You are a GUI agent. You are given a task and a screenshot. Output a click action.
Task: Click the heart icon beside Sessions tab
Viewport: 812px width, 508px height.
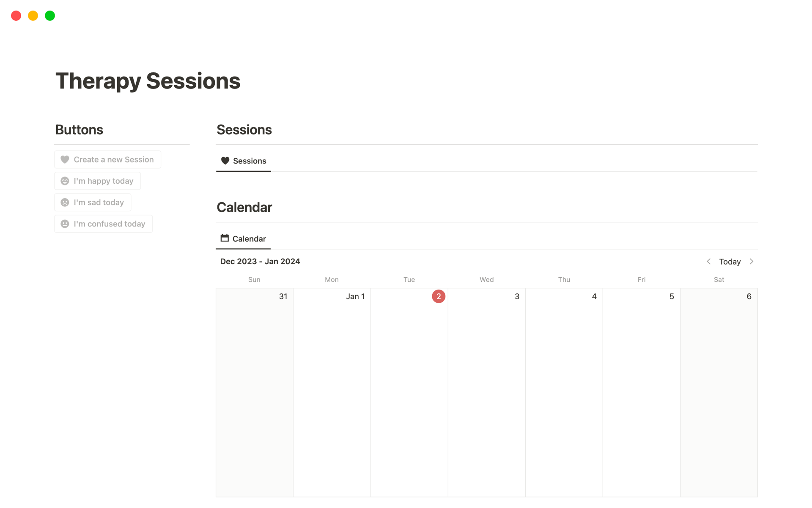pyautogui.click(x=225, y=161)
